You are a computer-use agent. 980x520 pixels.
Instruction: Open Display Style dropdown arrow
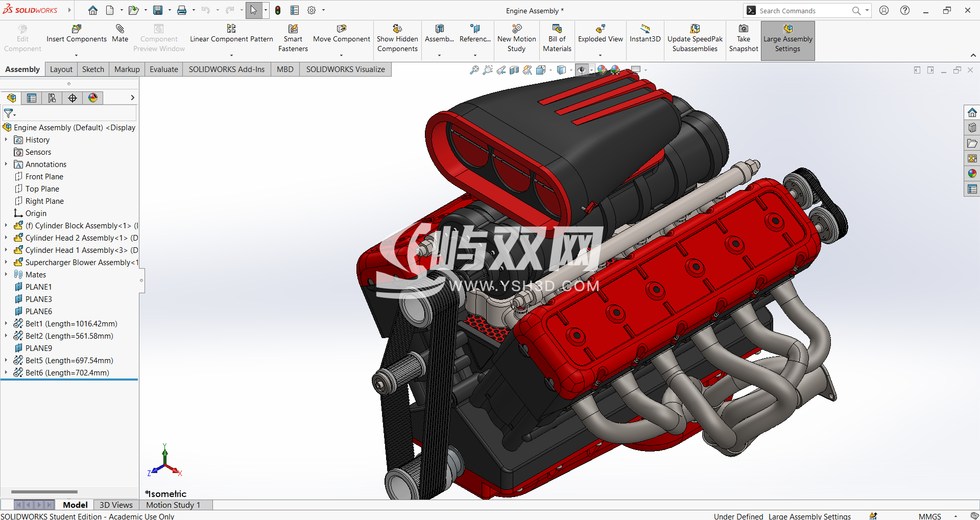click(x=571, y=70)
